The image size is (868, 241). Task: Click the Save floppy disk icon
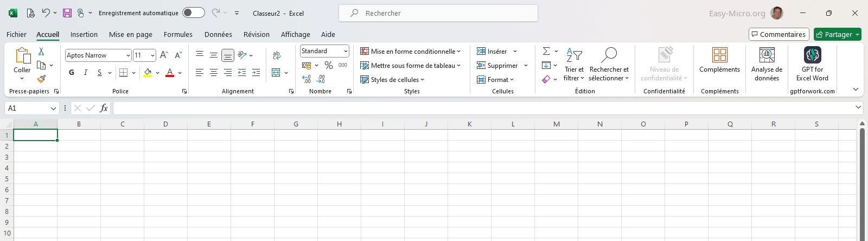67,13
